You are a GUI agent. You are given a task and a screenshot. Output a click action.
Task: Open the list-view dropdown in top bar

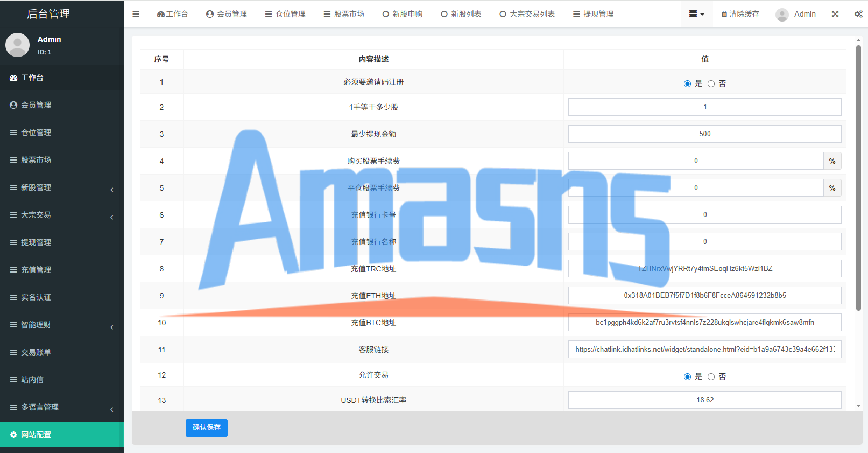(x=696, y=14)
